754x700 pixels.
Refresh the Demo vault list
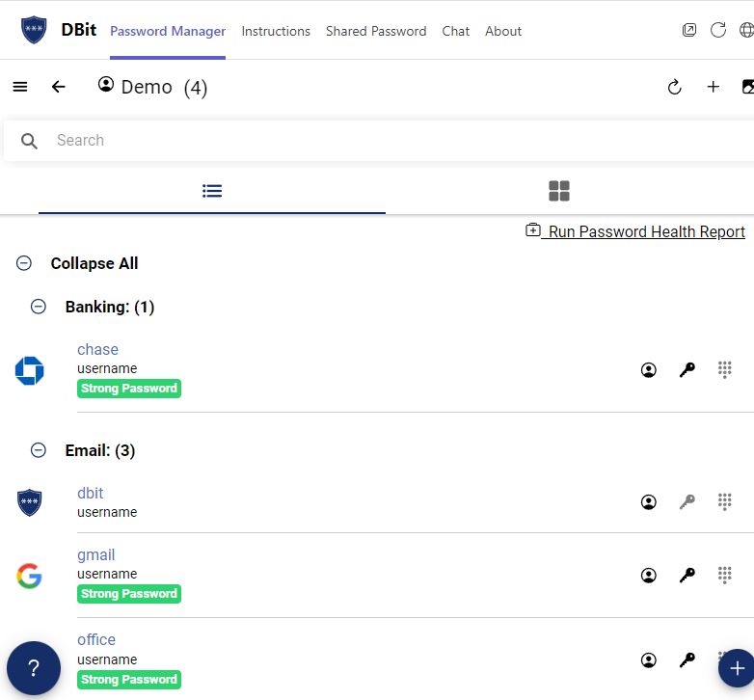(674, 87)
